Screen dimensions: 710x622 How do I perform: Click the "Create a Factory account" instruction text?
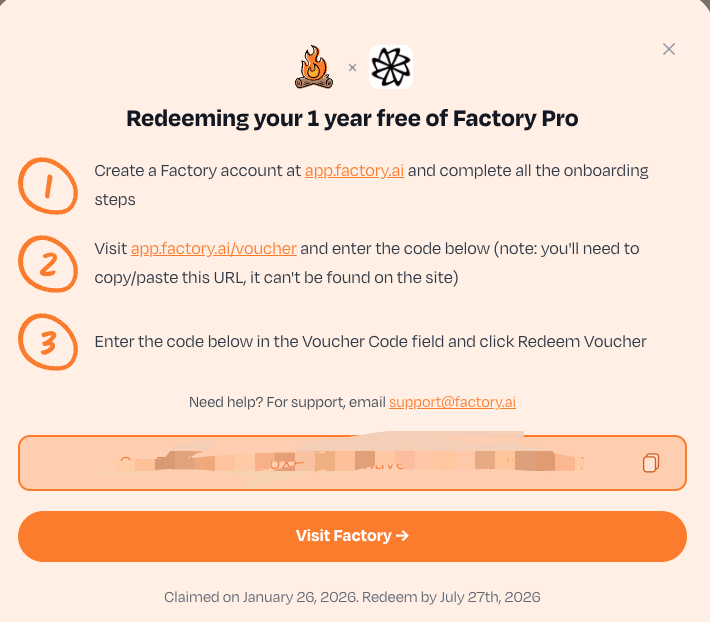point(198,170)
